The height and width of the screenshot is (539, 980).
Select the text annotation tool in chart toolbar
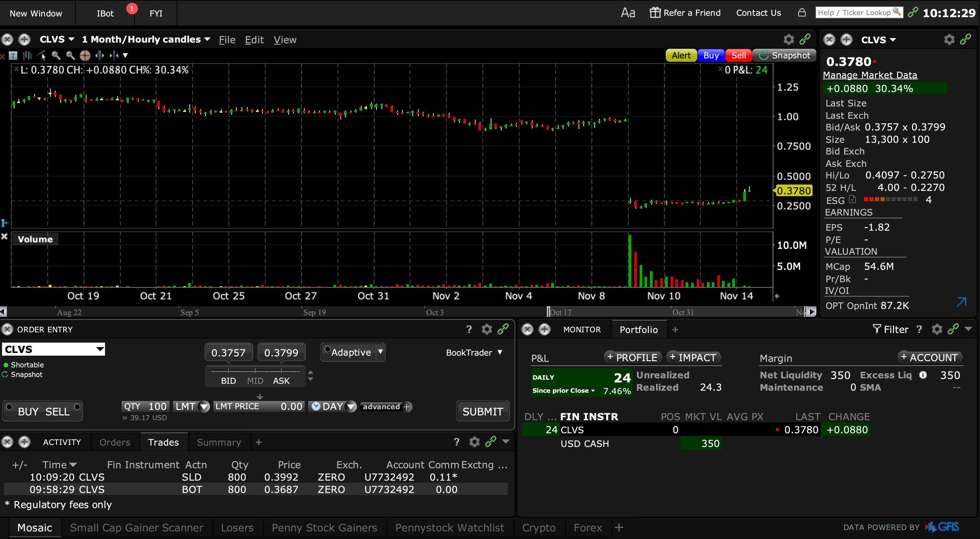pyautogui.click(x=13, y=56)
